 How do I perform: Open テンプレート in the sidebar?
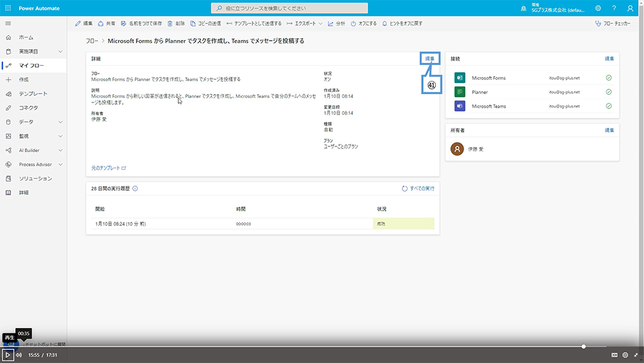click(x=33, y=93)
